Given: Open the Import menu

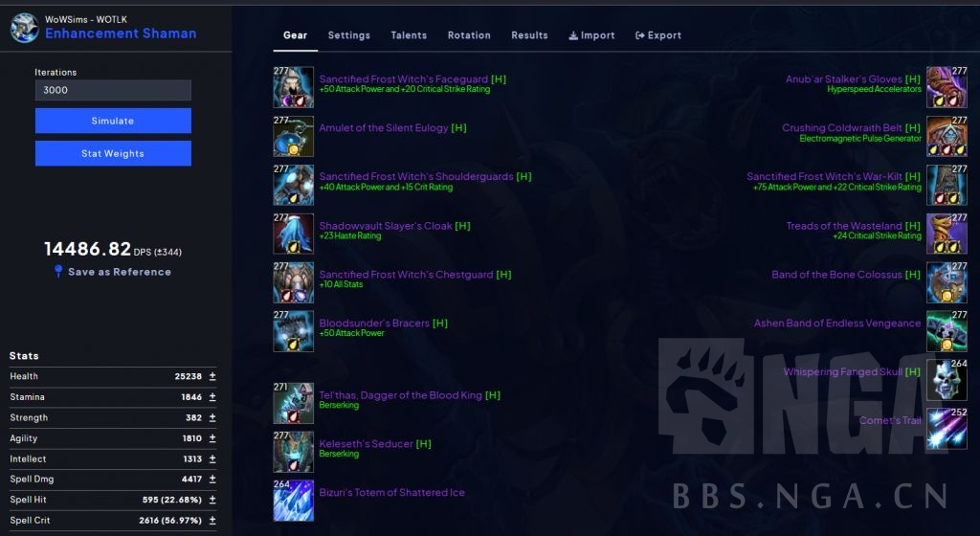Looking at the screenshot, I should tap(591, 35).
